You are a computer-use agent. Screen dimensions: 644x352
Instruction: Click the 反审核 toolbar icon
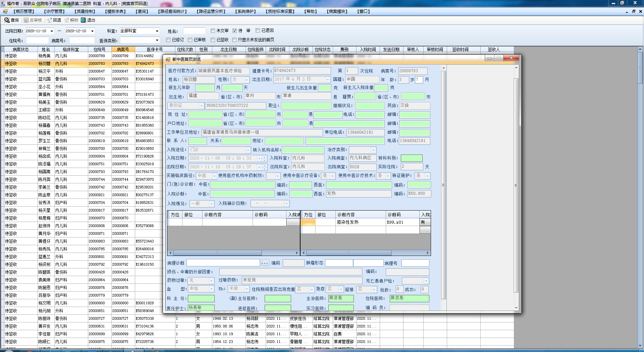(26, 20)
